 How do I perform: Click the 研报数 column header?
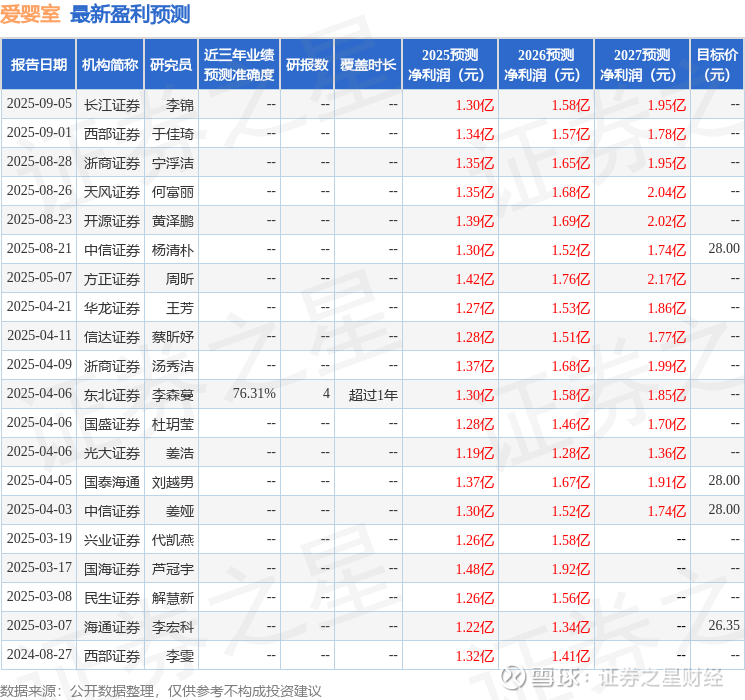point(307,65)
